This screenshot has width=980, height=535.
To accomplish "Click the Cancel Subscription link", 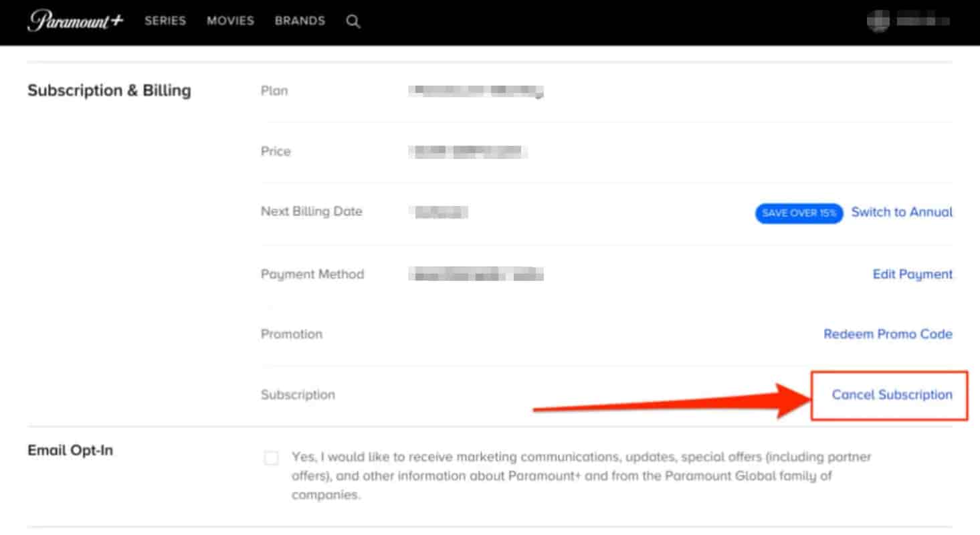I will click(x=891, y=395).
